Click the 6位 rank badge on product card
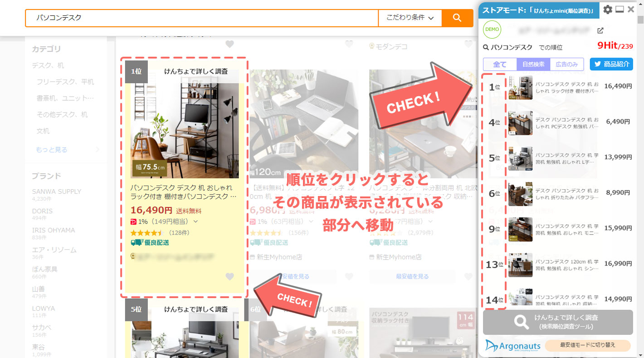The image size is (644, 358). click(255, 309)
